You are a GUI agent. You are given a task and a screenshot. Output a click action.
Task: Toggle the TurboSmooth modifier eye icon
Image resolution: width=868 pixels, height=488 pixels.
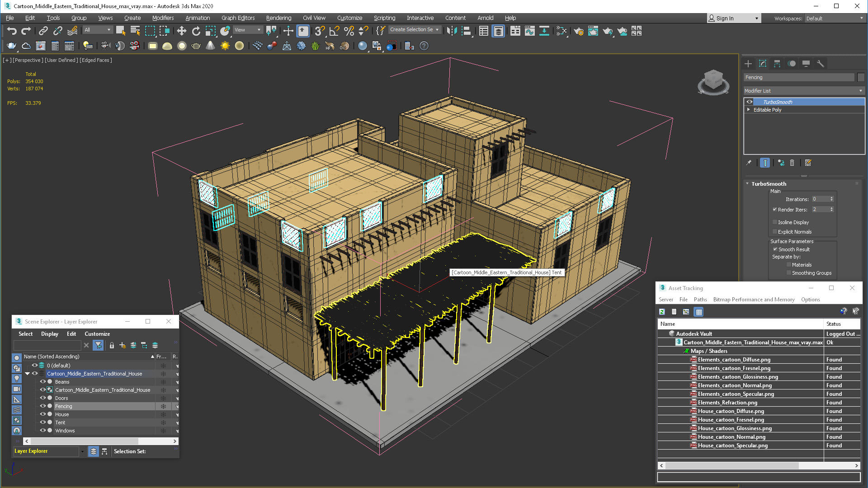[750, 102]
